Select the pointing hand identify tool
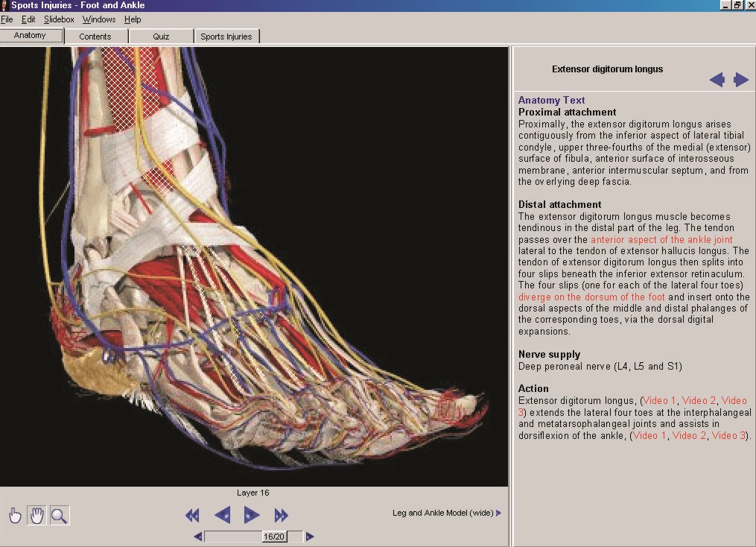Screen dimensions: 756x547 (15, 515)
